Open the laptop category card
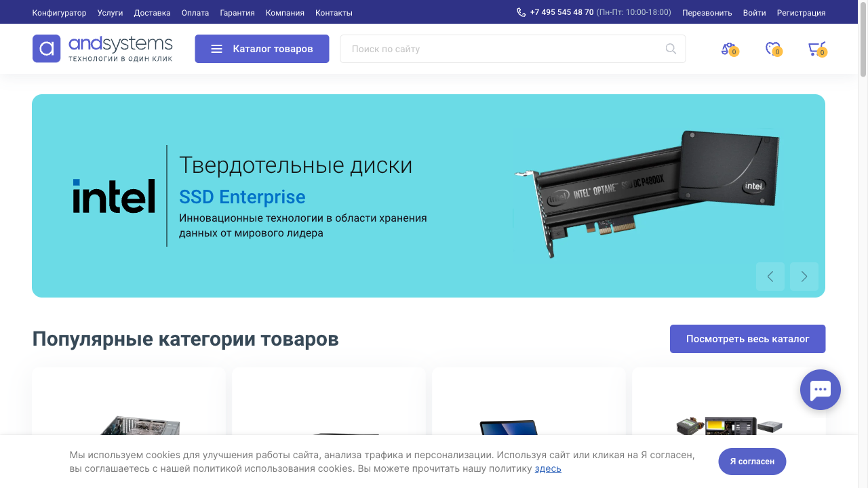868x488 pixels. [529, 402]
